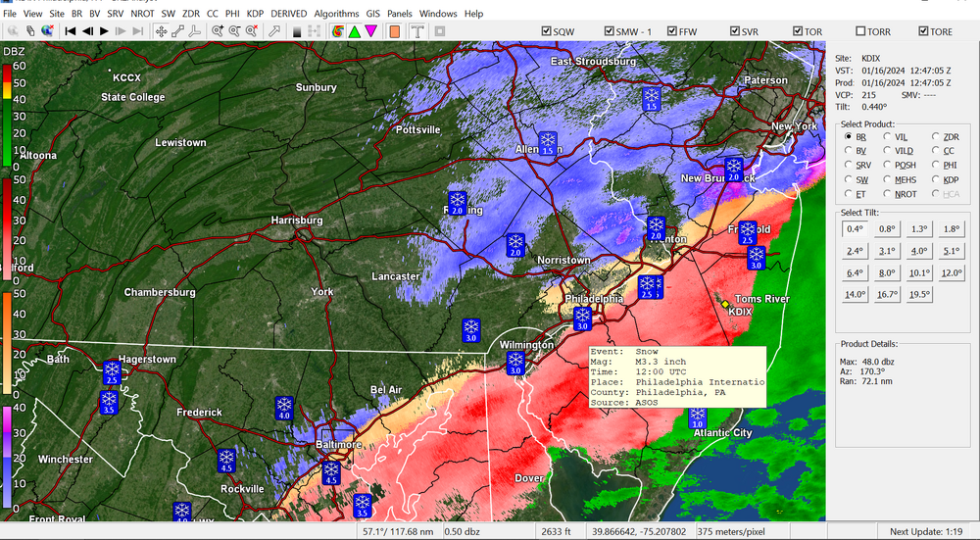Click the Next Update status bar entry
This screenshot has width=980, height=540.
click(926, 532)
